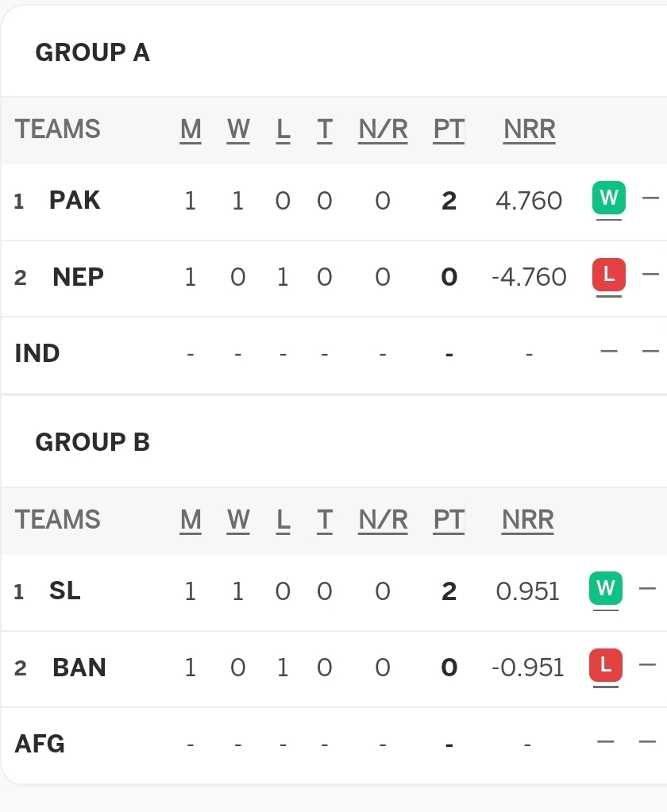The width and height of the screenshot is (667, 812).
Task: Open the IND team entry
Action: [x=37, y=354]
